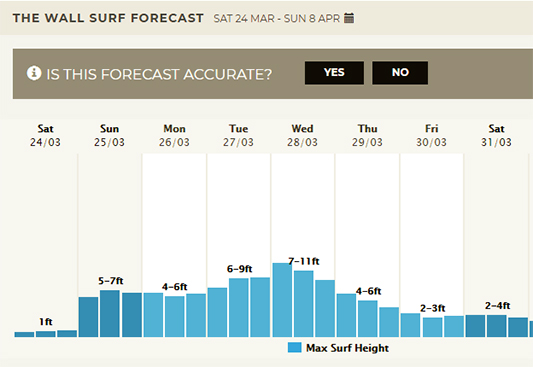Click the Sunday bar labeled 5-7ft
533x367 pixels.
coord(109,313)
